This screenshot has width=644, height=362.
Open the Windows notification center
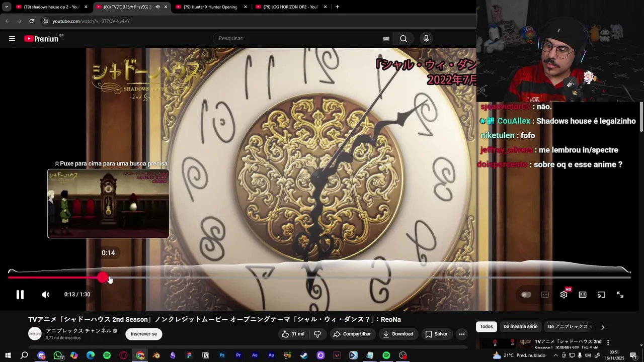[x=633, y=355]
